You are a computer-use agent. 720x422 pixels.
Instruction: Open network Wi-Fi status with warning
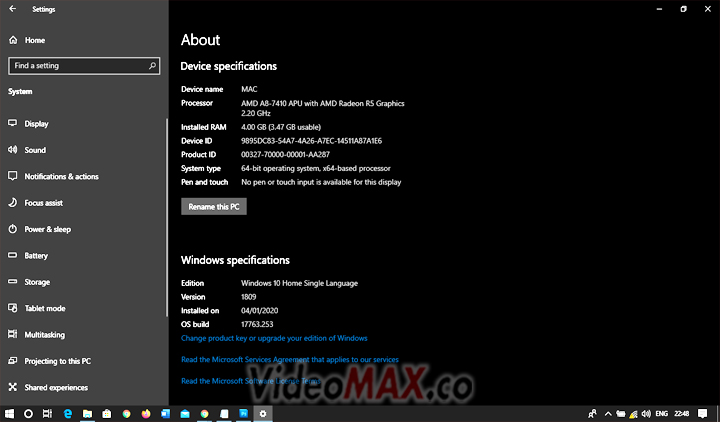click(x=634, y=414)
